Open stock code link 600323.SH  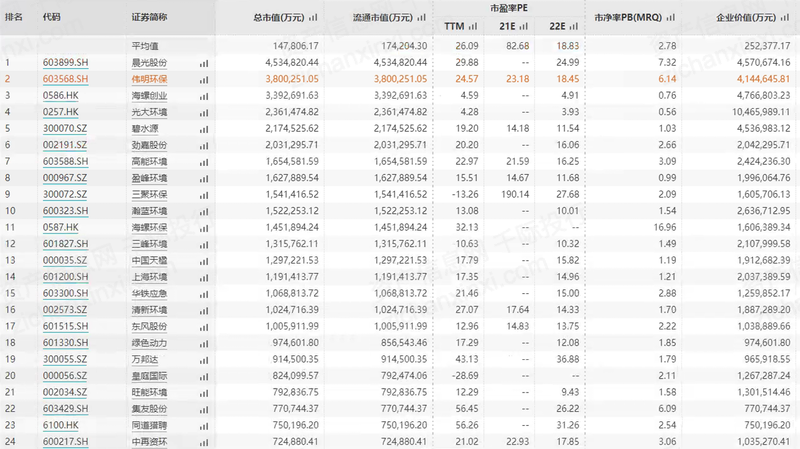point(65,211)
